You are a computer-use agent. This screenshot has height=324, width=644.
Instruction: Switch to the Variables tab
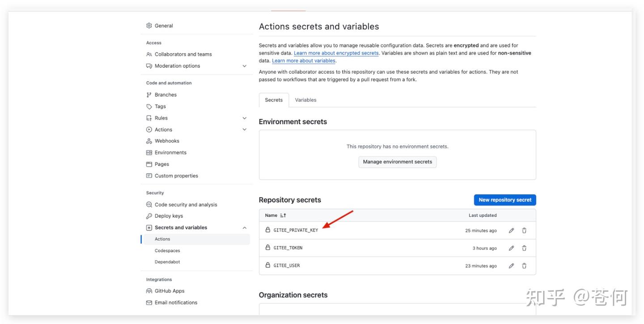click(x=305, y=100)
